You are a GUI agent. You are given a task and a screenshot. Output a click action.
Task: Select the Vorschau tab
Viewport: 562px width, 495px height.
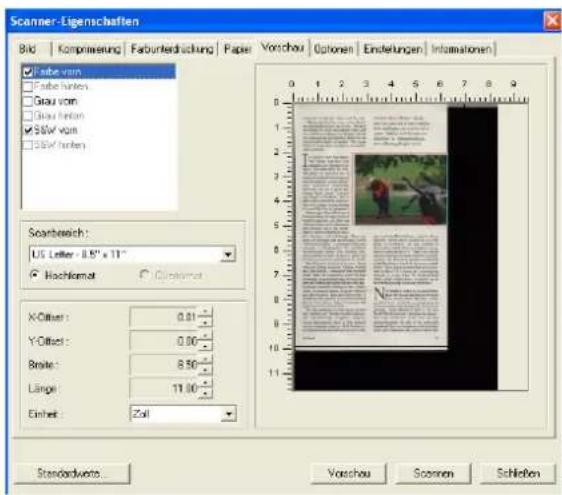tap(282, 47)
